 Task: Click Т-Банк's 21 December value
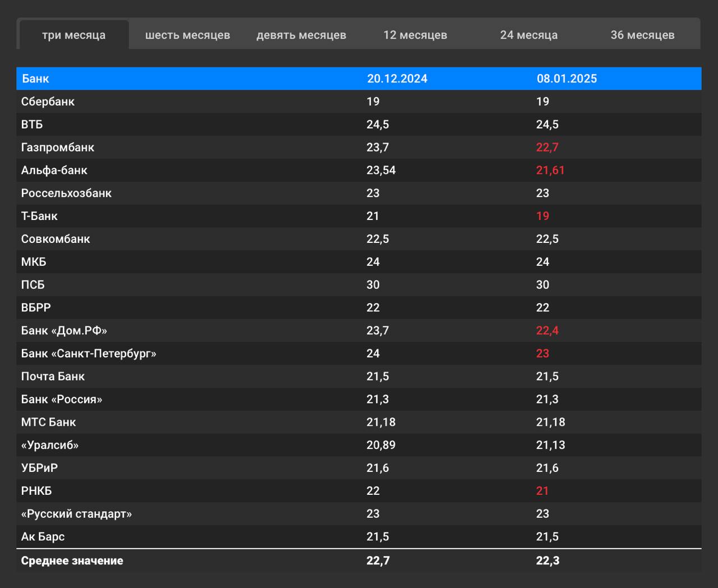pos(373,216)
